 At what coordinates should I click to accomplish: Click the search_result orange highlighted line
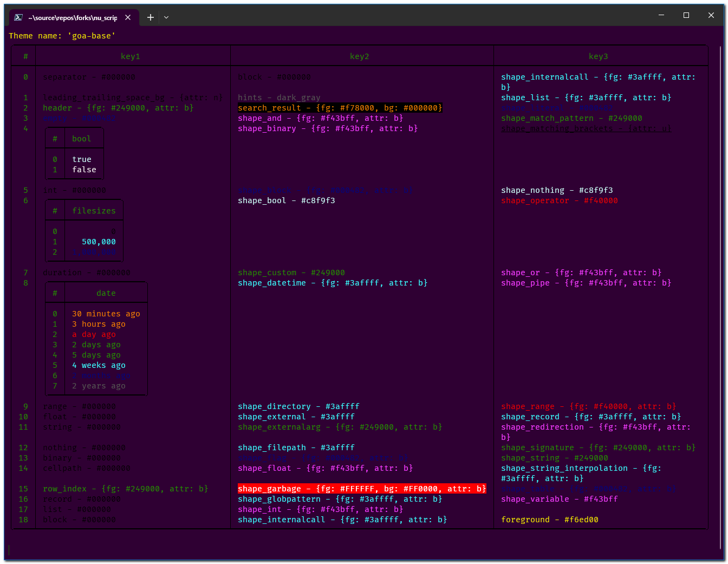[340, 108]
